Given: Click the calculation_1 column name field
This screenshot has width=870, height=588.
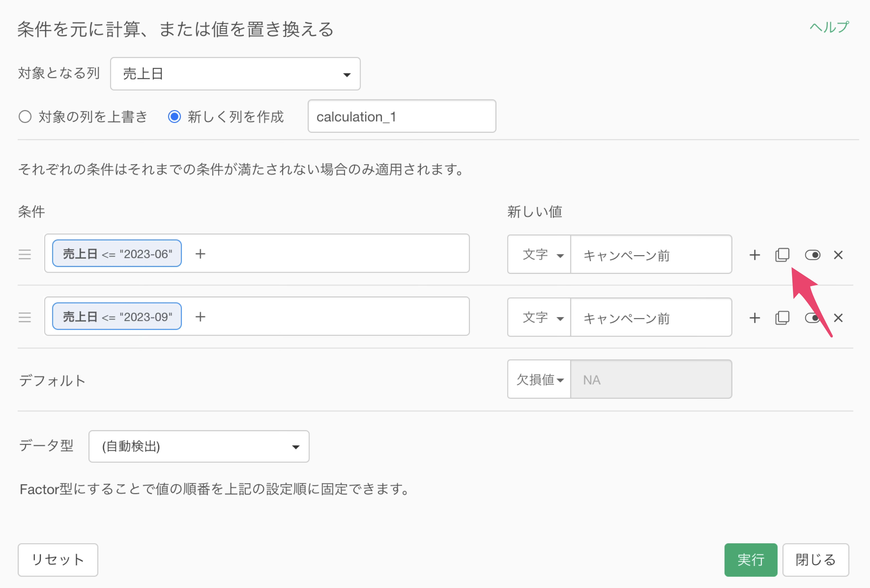Looking at the screenshot, I should [402, 117].
